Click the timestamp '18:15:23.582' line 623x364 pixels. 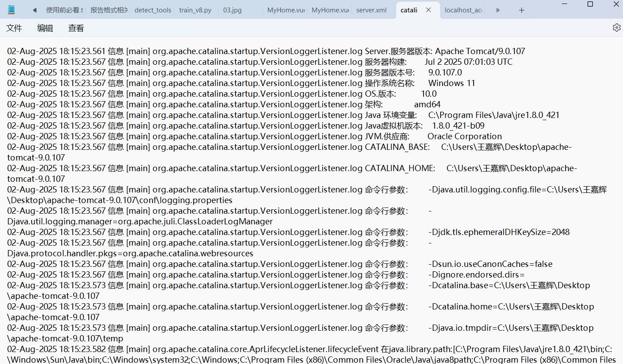point(82,349)
